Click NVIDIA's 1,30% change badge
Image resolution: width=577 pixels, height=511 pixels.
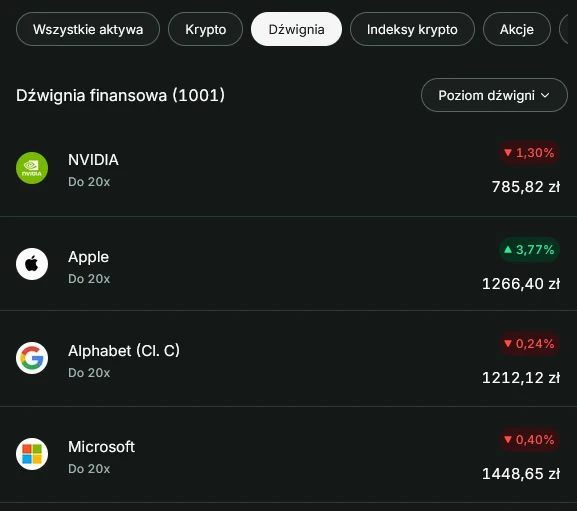[529, 152]
